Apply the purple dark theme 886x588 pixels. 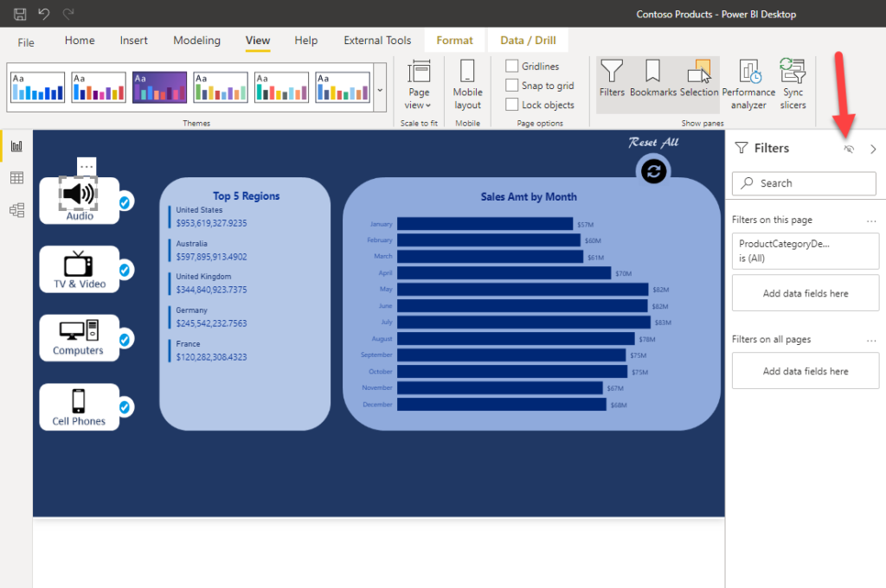tap(160, 87)
